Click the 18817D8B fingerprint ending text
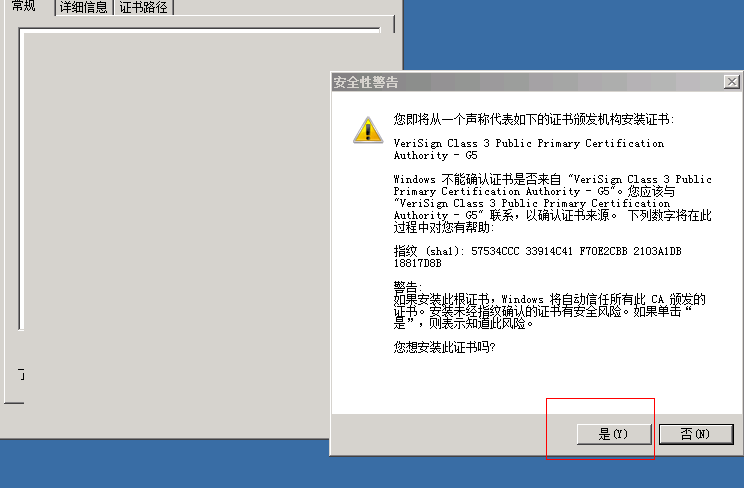Image resolution: width=744 pixels, height=488 pixels. (418, 263)
